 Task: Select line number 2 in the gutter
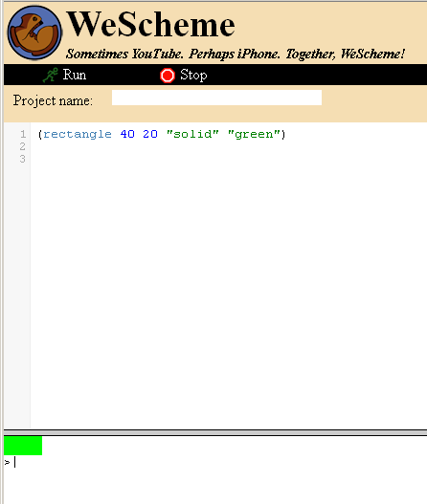[x=23, y=146]
